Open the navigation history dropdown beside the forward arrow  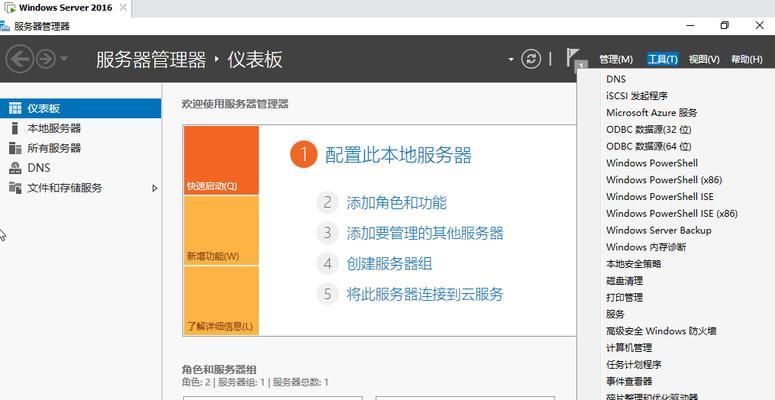coord(64,59)
